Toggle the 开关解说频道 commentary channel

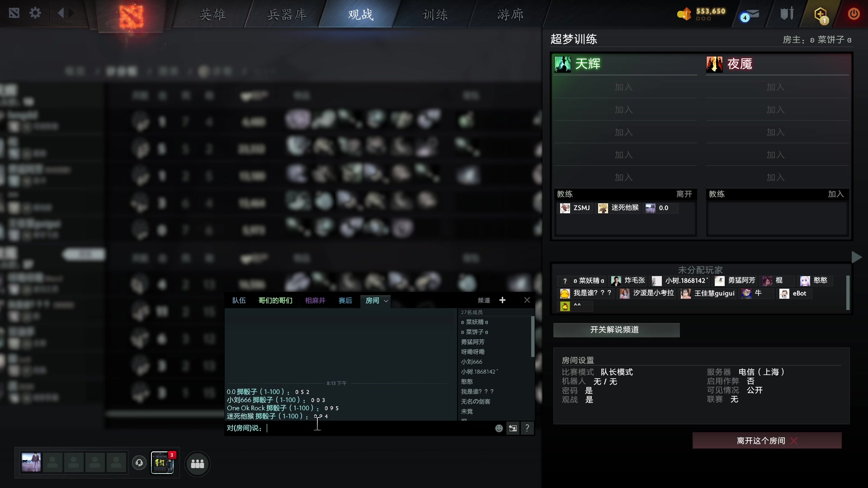616,330
